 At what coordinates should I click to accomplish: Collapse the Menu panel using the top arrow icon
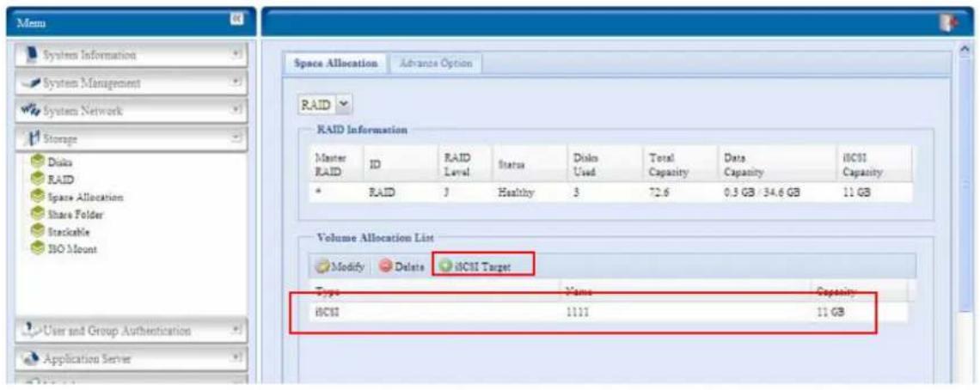pos(236,20)
